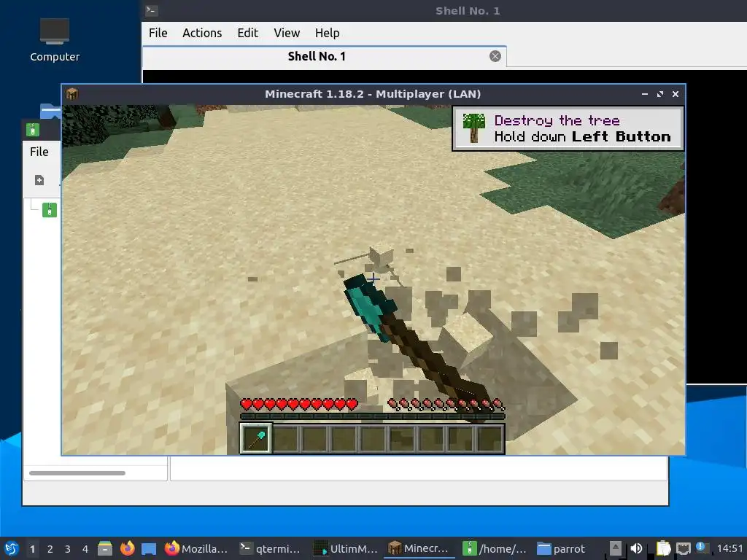Close the Shell No. 1 tab

495,56
